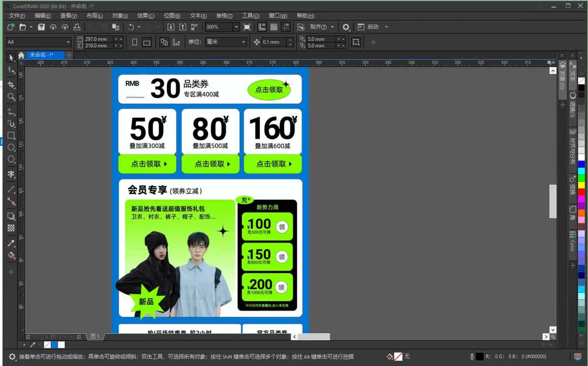Select the Freehand drawing tool
This screenshot has height=366, width=588.
click(x=11, y=112)
